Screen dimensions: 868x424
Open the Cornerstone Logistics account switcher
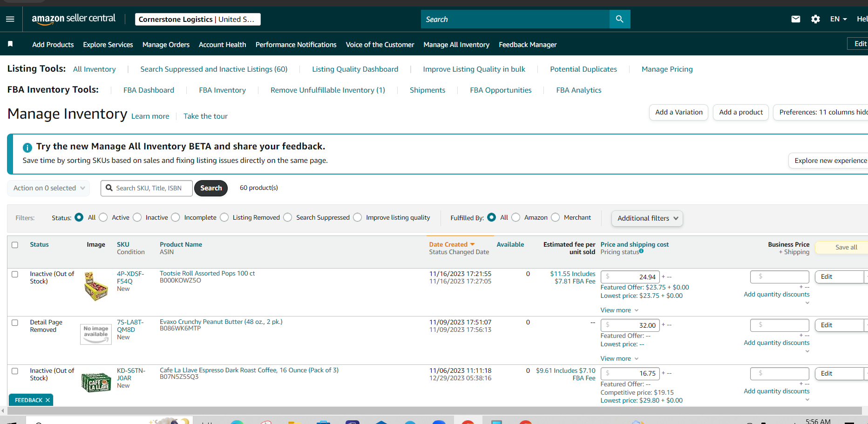pos(198,19)
